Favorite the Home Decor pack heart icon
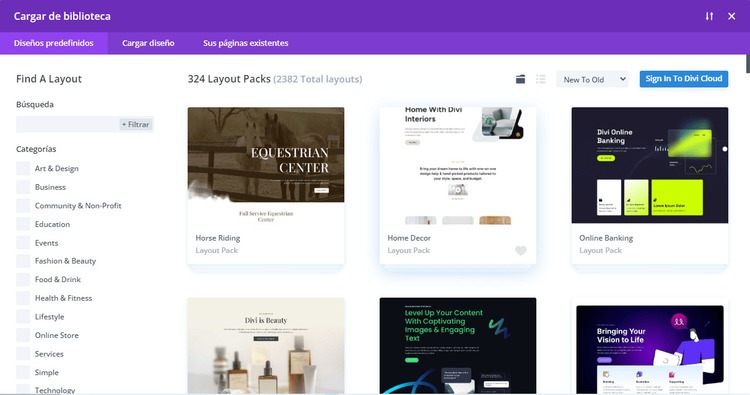Image resolution: width=750 pixels, height=395 pixels. pyautogui.click(x=521, y=250)
